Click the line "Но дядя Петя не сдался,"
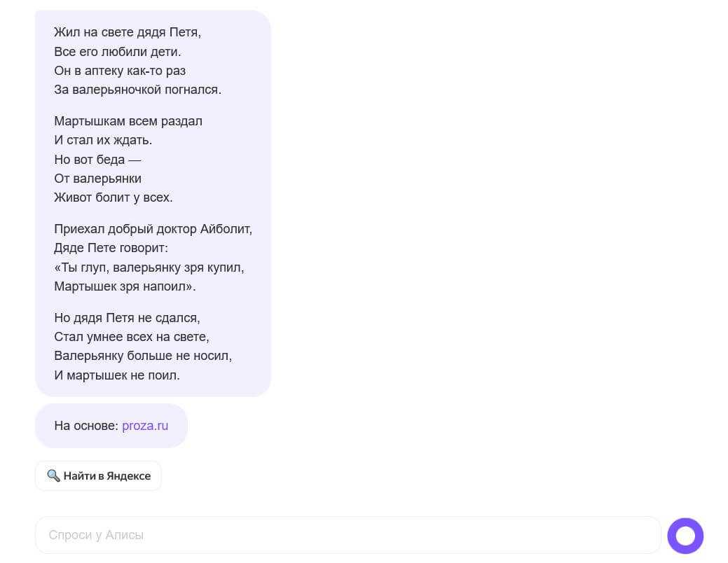Screen dimensions: 728x563 click(127, 318)
